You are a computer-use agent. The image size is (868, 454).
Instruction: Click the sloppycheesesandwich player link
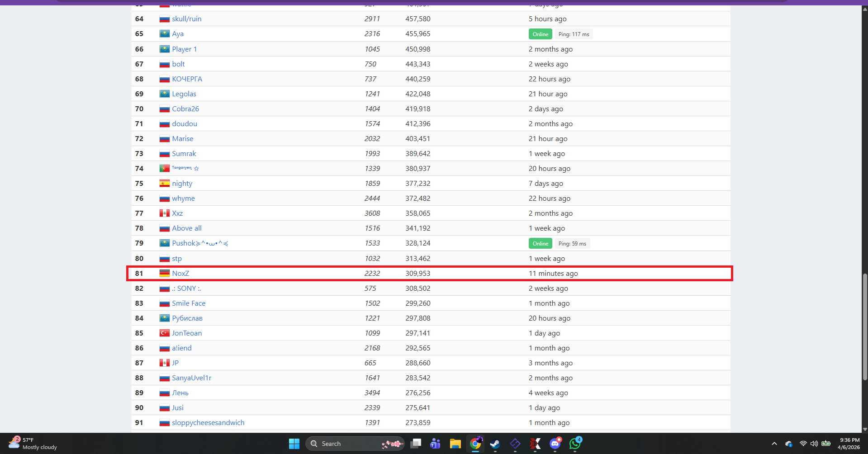(208, 423)
